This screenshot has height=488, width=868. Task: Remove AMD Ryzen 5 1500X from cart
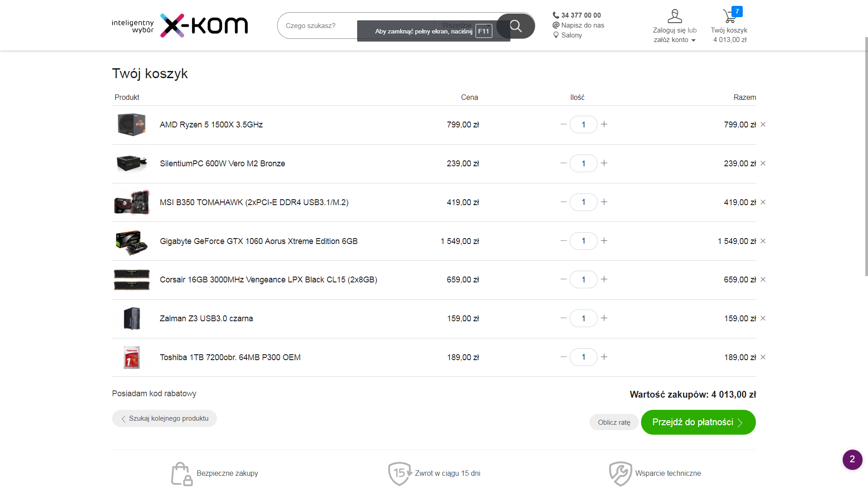[x=763, y=124]
